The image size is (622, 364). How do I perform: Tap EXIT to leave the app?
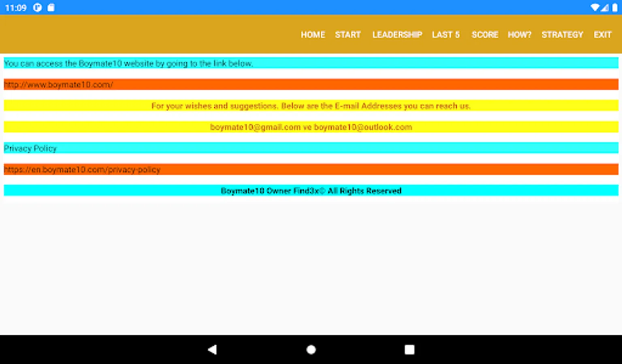pos(603,35)
